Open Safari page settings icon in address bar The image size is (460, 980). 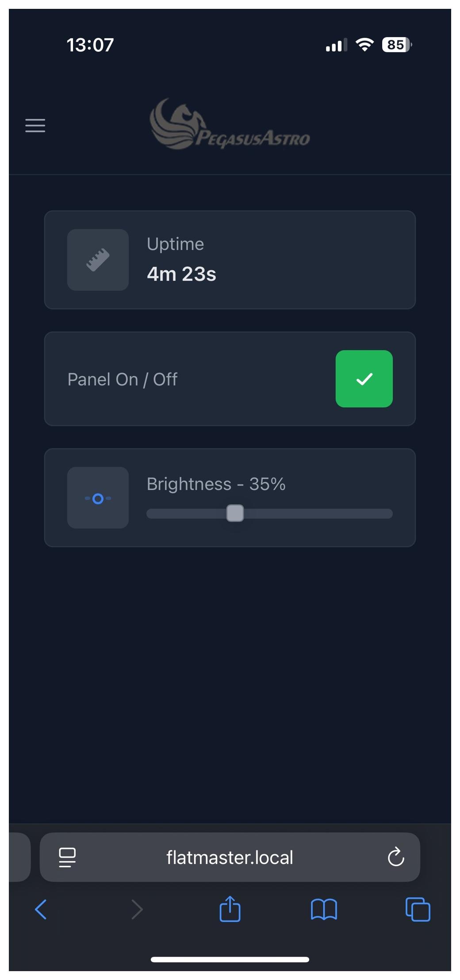[67, 857]
